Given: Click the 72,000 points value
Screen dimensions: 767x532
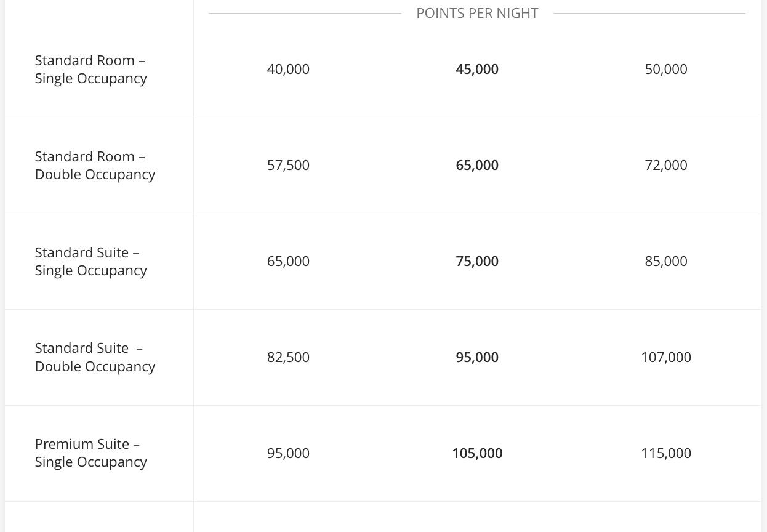Looking at the screenshot, I should [x=665, y=165].
